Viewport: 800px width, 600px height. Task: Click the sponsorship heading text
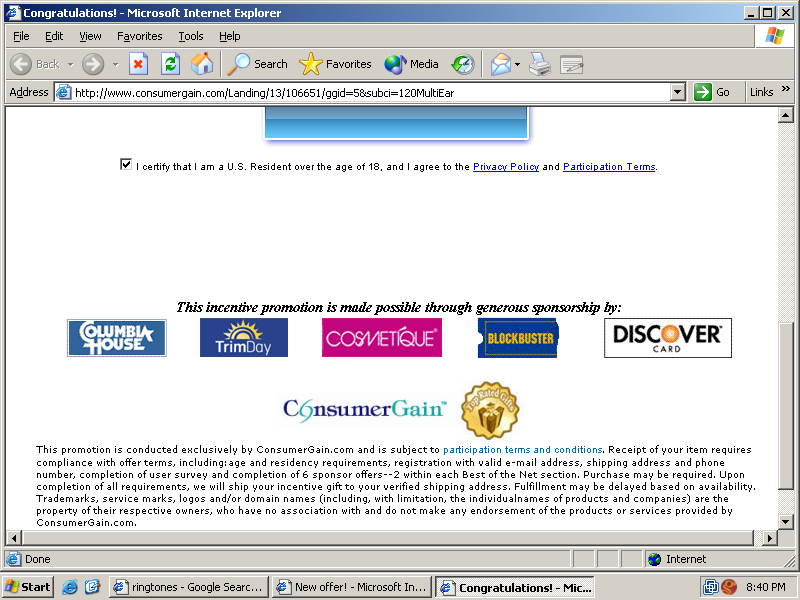click(398, 307)
